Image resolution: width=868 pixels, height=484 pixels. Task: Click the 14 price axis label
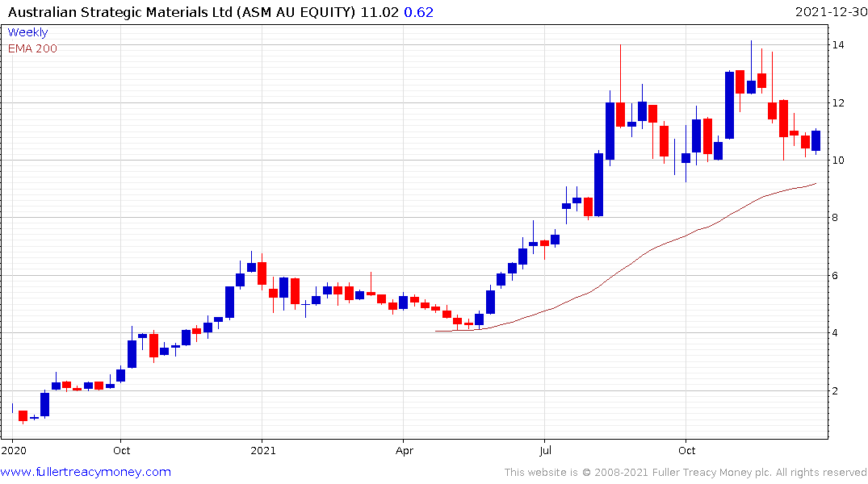tap(837, 45)
